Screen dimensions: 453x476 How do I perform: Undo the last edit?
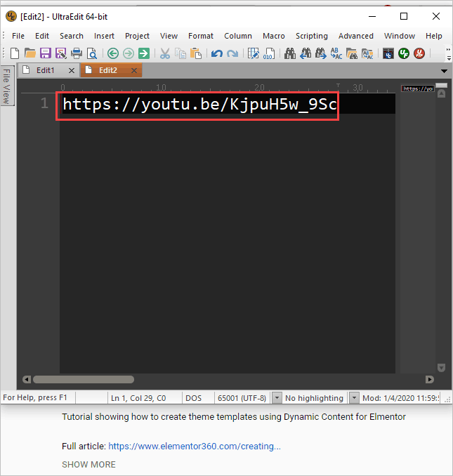(217, 53)
